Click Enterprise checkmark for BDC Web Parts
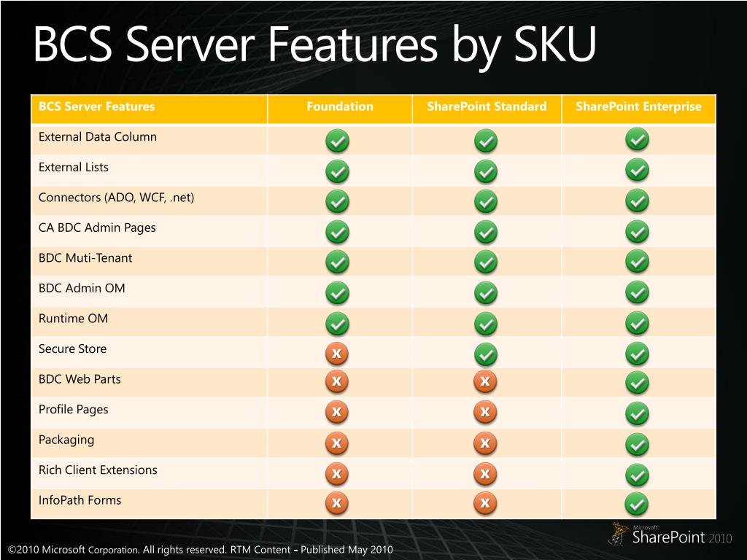The image size is (747, 560). pos(637,383)
